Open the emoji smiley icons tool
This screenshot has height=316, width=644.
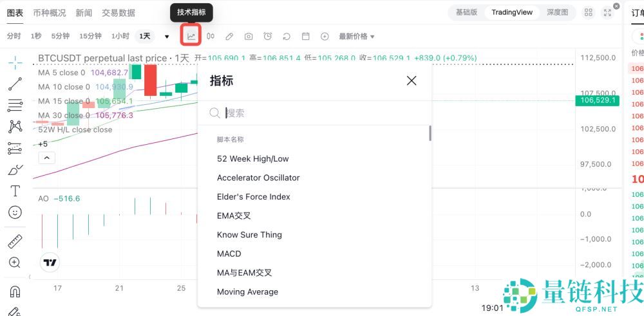click(x=15, y=212)
